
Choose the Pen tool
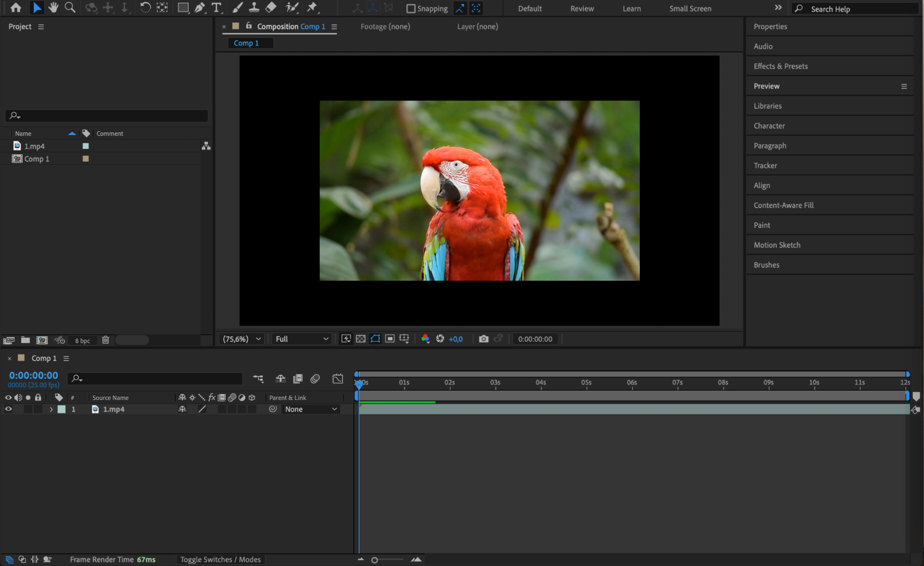(200, 7)
